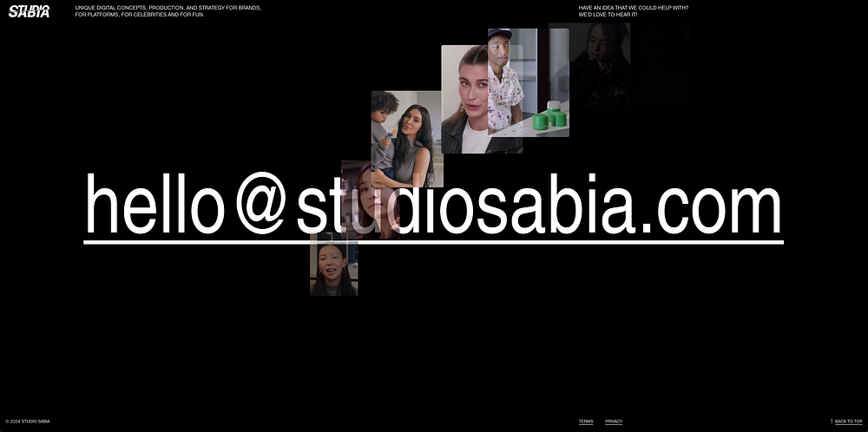Screen dimensions: 868x432
Task: Click the 'We'd love to hear it!' text
Action: coord(608,15)
